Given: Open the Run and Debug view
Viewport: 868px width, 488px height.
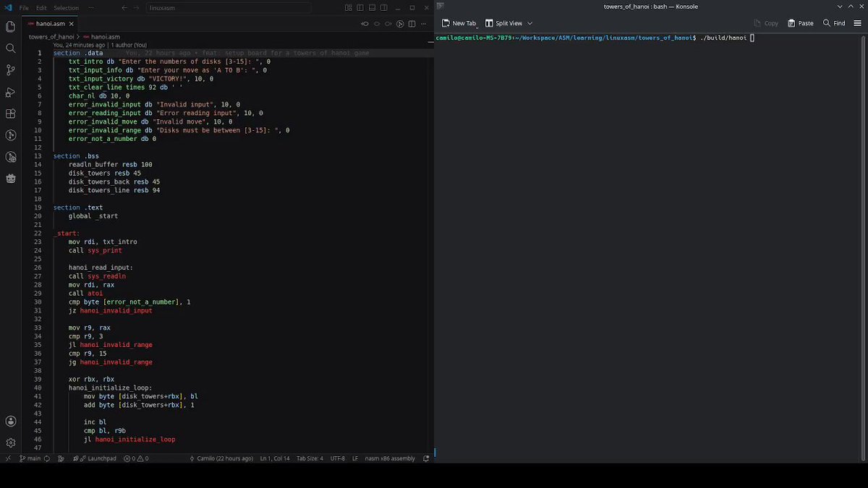Looking at the screenshot, I should [x=10, y=92].
